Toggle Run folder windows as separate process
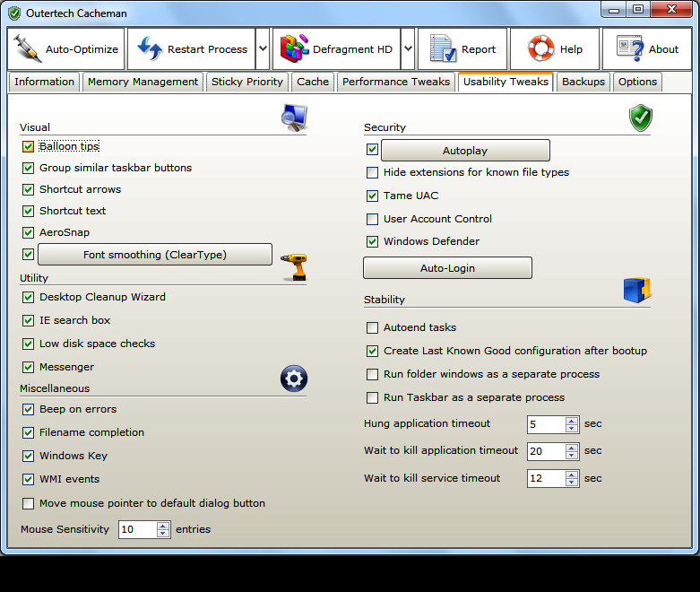 pyautogui.click(x=372, y=374)
